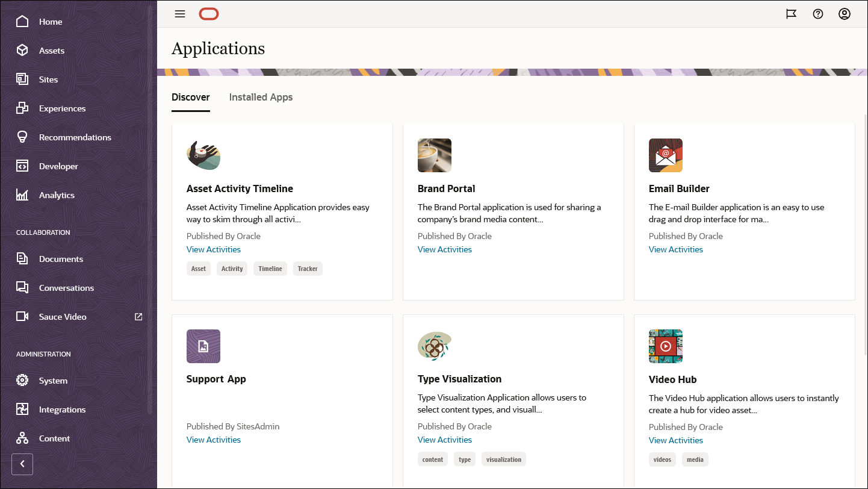Open Documents under Collaboration

[61, 258]
